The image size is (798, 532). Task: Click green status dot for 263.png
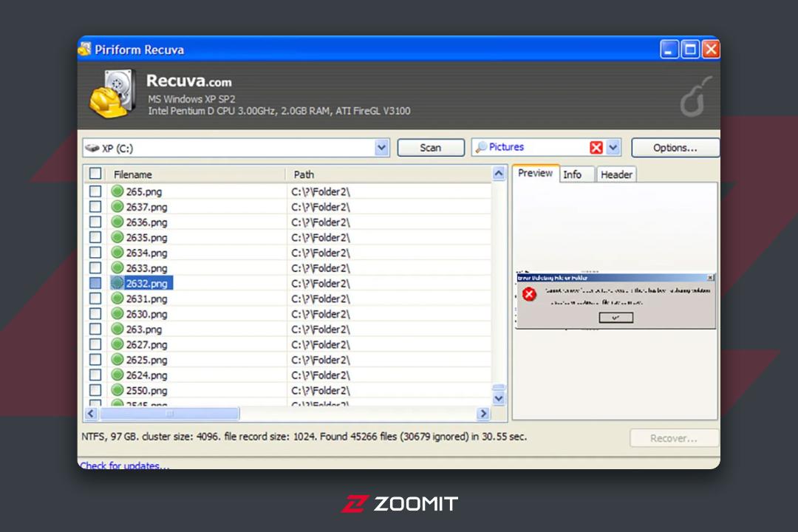tap(117, 329)
